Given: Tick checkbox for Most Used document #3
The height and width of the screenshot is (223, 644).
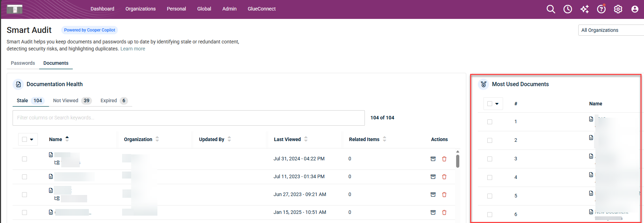Looking at the screenshot, I should pos(490,159).
